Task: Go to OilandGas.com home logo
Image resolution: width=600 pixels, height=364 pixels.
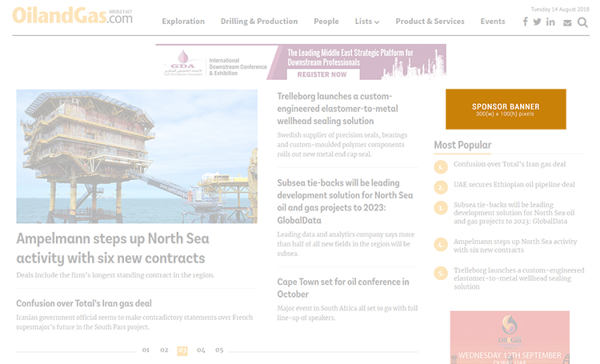Action: [72, 16]
